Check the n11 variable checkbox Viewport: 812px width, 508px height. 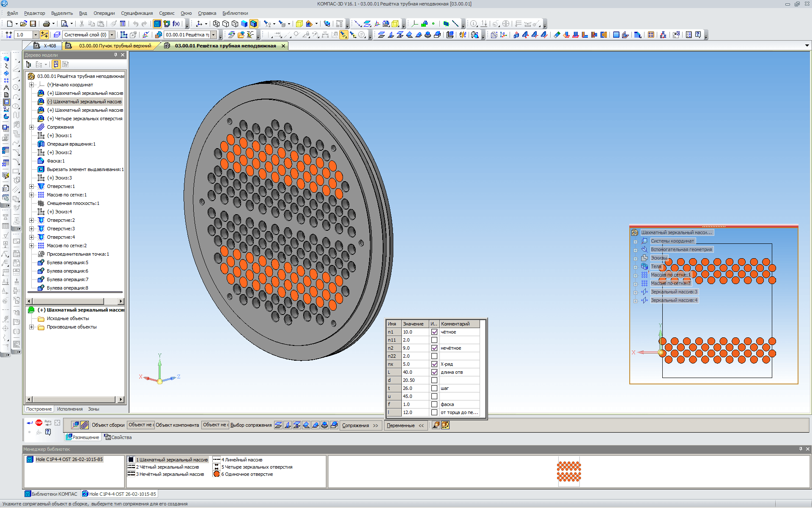(x=434, y=340)
